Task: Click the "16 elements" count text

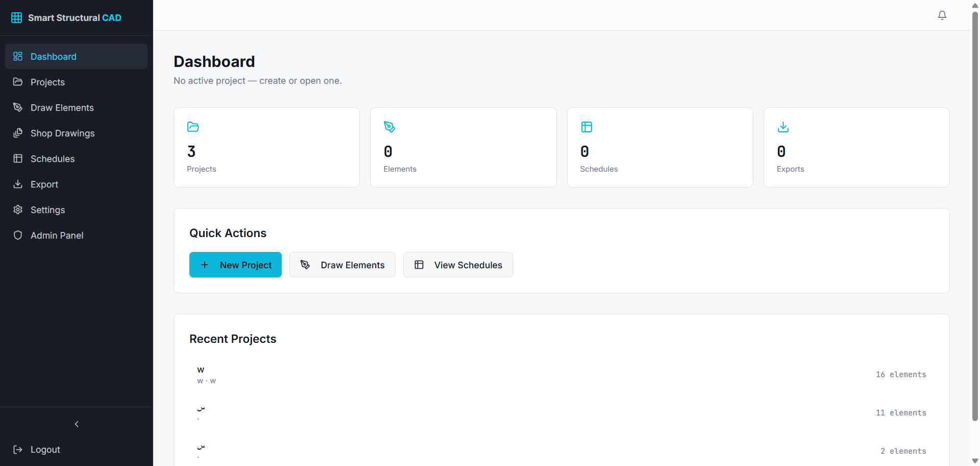Action: [x=901, y=375]
